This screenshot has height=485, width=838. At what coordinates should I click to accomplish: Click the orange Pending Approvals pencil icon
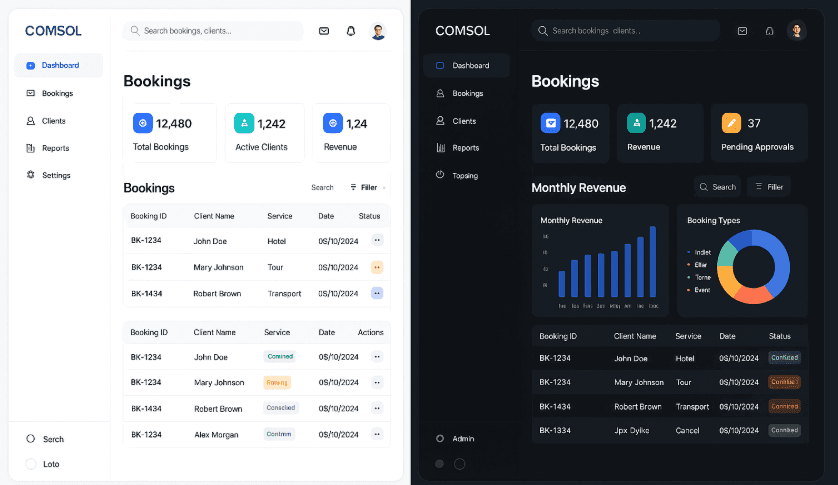coord(731,123)
